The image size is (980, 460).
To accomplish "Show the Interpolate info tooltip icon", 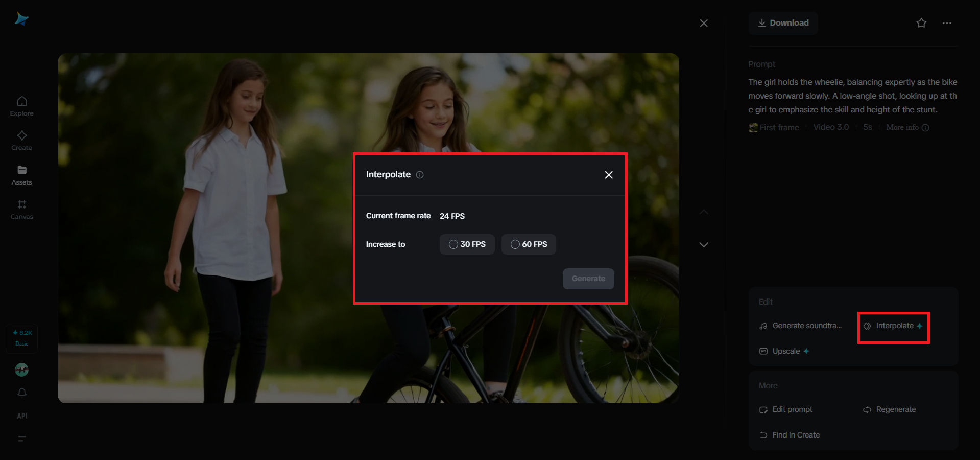I will (x=420, y=175).
